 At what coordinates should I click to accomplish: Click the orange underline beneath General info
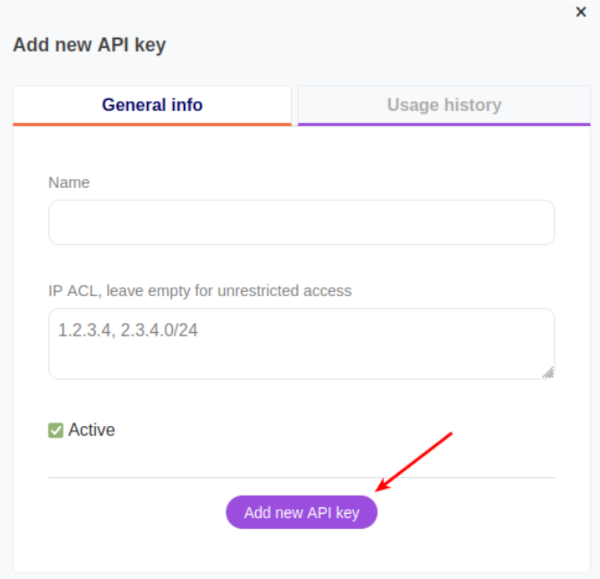pyautogui.click(x=152, y=124)
